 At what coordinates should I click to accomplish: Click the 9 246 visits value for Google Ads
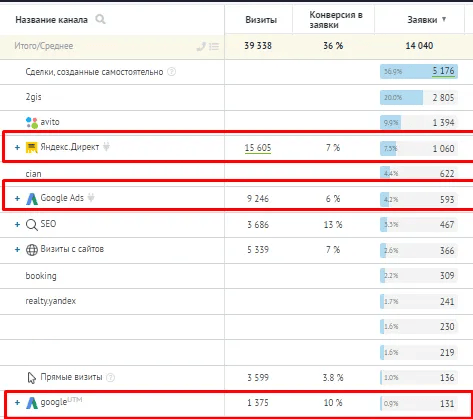pyautogui.click(x=258, y=199)
